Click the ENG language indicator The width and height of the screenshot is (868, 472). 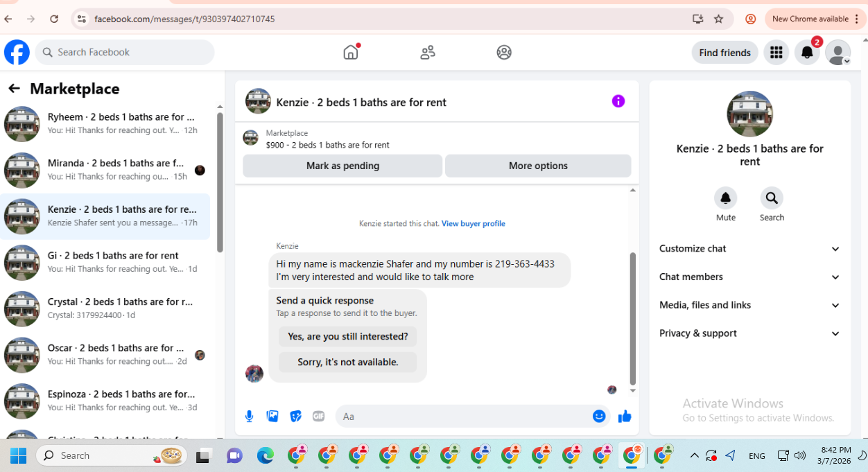coord(757,455)
